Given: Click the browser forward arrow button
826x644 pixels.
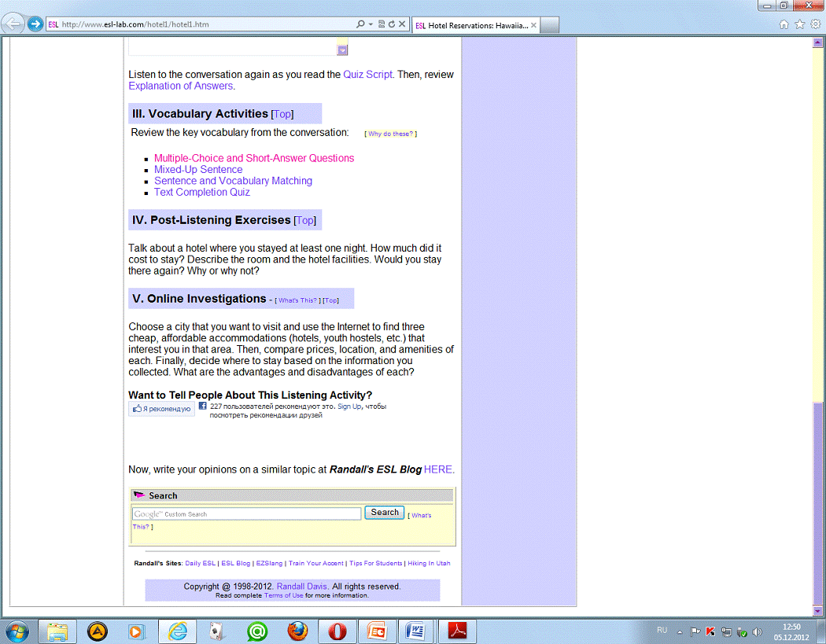Looking at the screenshot, I should click(35, 24).
